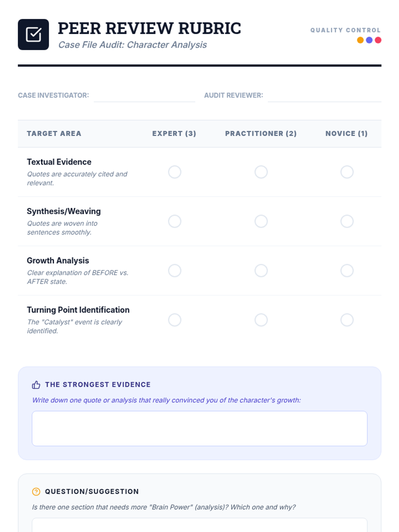Click the Peer Review Rubric title
Image resolution: width=399 pixels, height=532 pixels.
click(x=149, y=29)
